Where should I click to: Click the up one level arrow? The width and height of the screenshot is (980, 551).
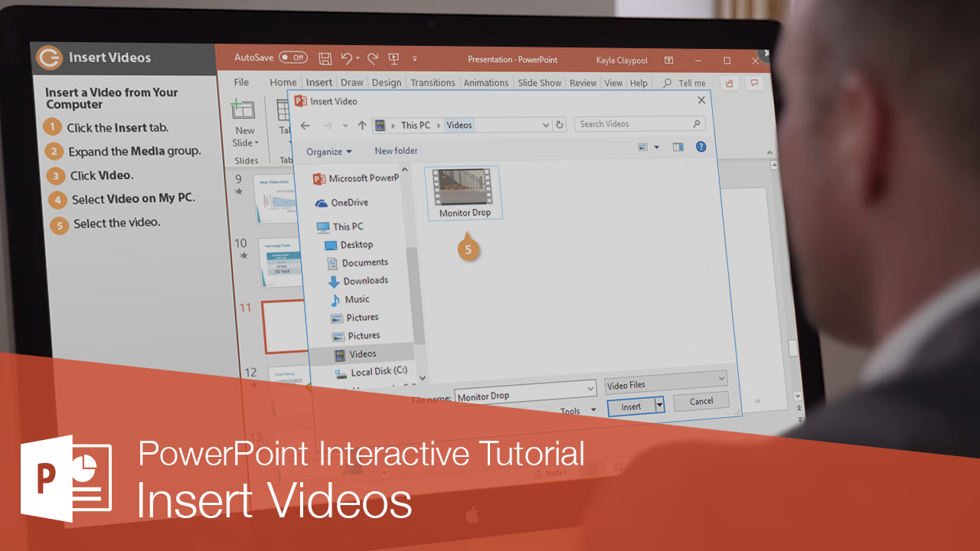click(361, 125)
